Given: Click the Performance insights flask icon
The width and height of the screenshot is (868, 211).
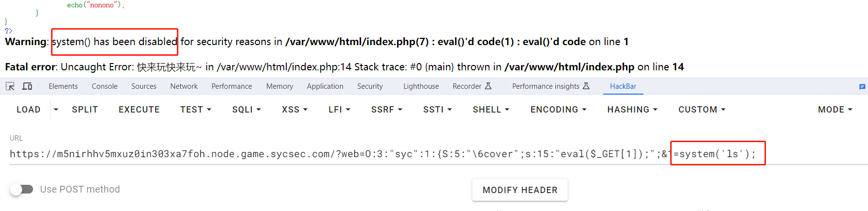Looking at the screenshot, I should (586, 86).
